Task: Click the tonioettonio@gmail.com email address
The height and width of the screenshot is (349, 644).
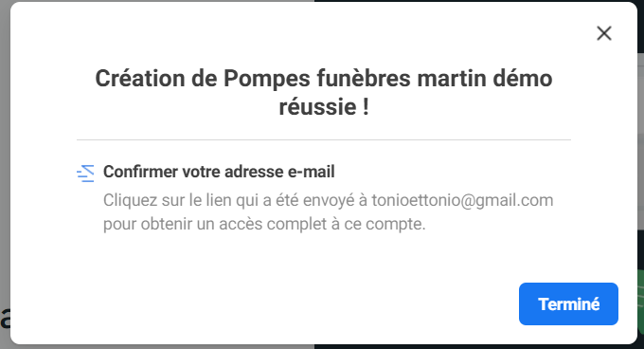Action: [462, 201]
